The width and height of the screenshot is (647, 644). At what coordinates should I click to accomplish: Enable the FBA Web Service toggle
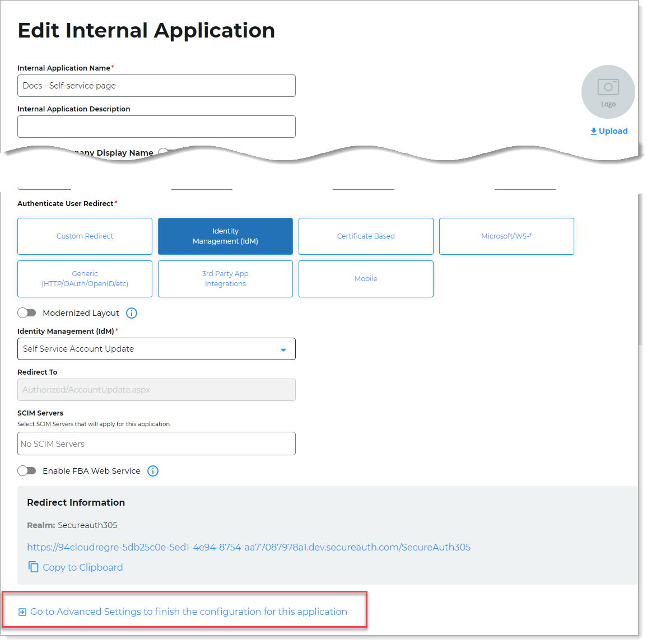(x=27, y=471)
